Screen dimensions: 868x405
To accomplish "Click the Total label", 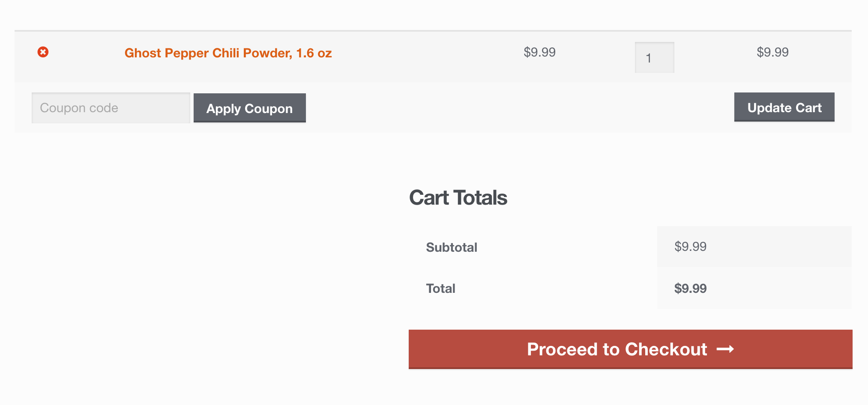I will pos(440,289).
